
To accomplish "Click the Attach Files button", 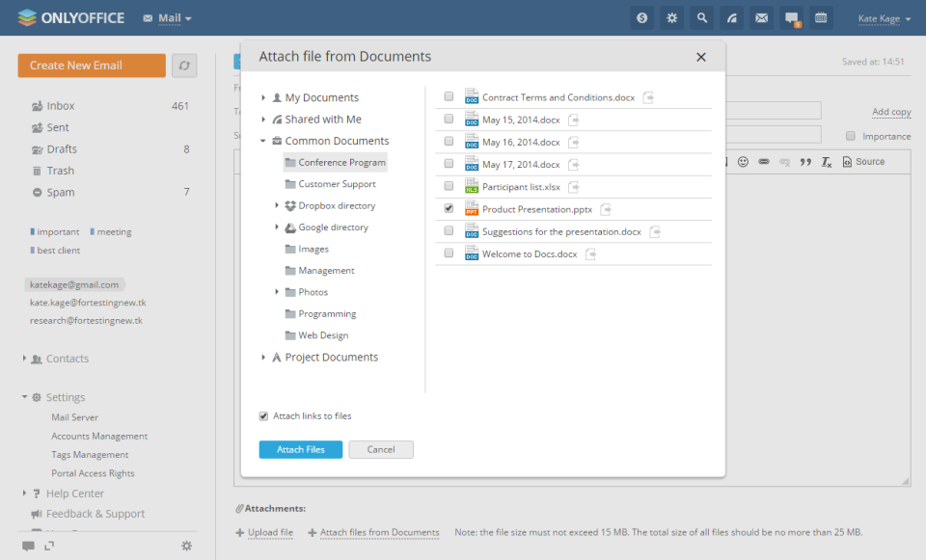I will pyautogui.click(x=301, y=449).
